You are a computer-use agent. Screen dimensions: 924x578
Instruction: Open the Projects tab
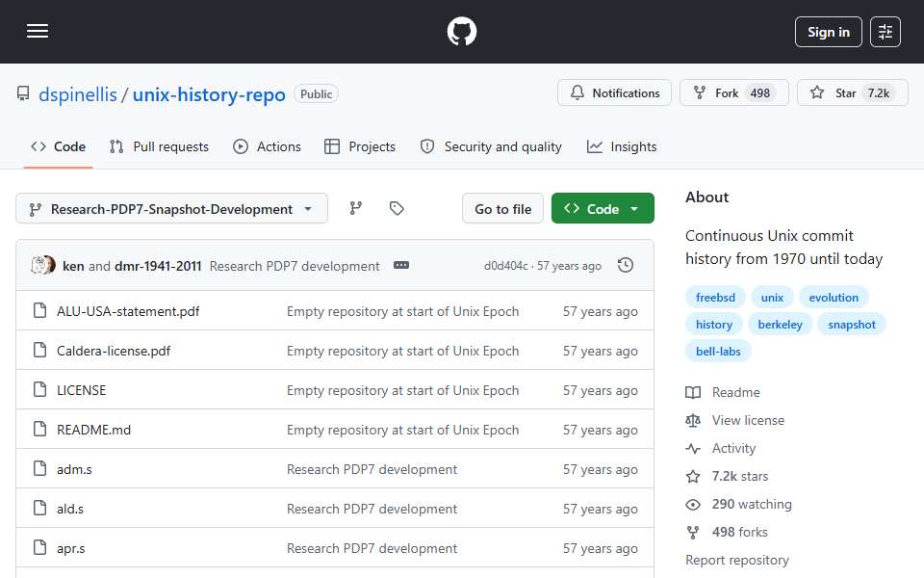(x=360, y=146)
